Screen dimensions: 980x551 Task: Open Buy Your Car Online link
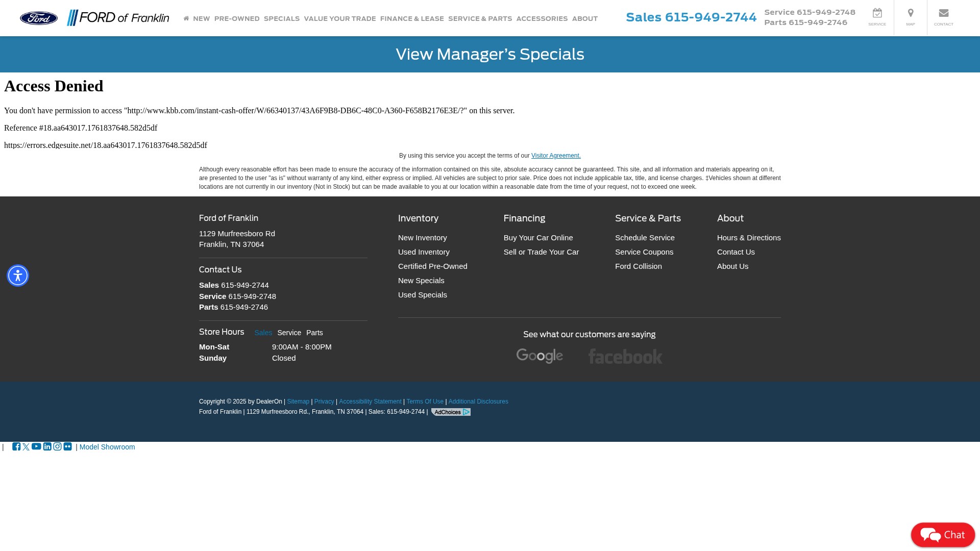click(x=538, y=238)
